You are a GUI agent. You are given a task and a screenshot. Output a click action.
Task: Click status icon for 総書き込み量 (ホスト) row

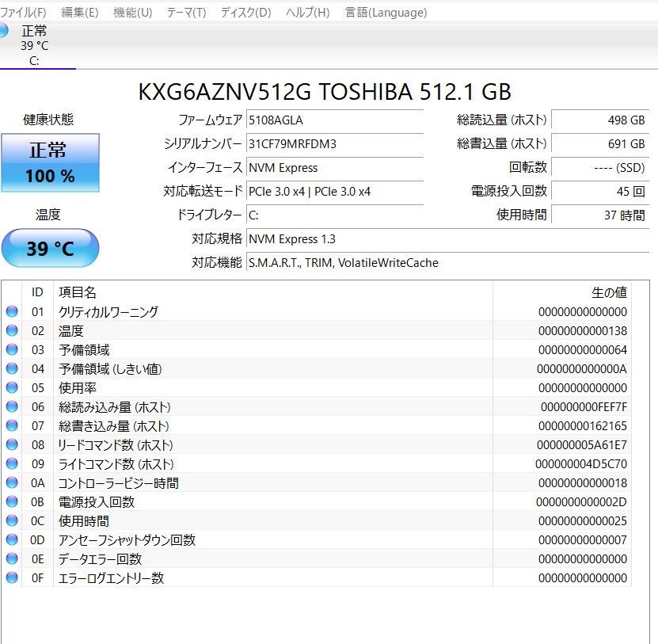coord(12,425)
